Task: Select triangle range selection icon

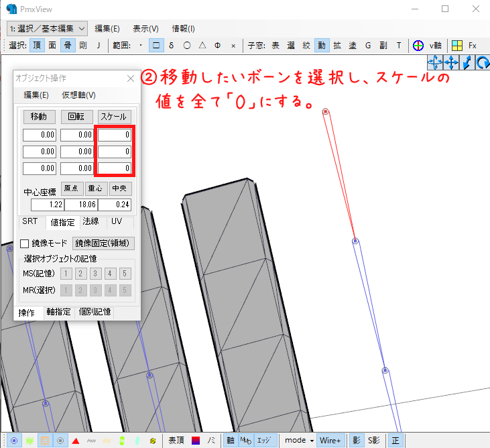Action: (202, 46)
